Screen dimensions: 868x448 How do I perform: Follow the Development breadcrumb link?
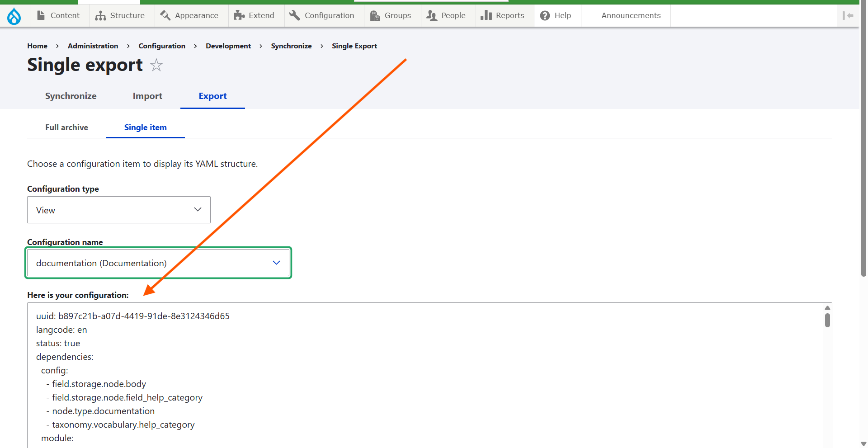tap(228, 46)
